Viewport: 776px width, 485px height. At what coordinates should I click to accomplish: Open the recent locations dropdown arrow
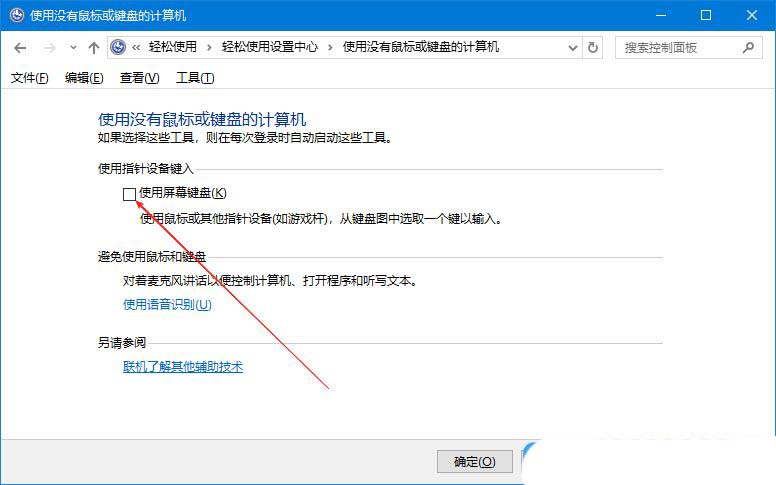[73, 48]
